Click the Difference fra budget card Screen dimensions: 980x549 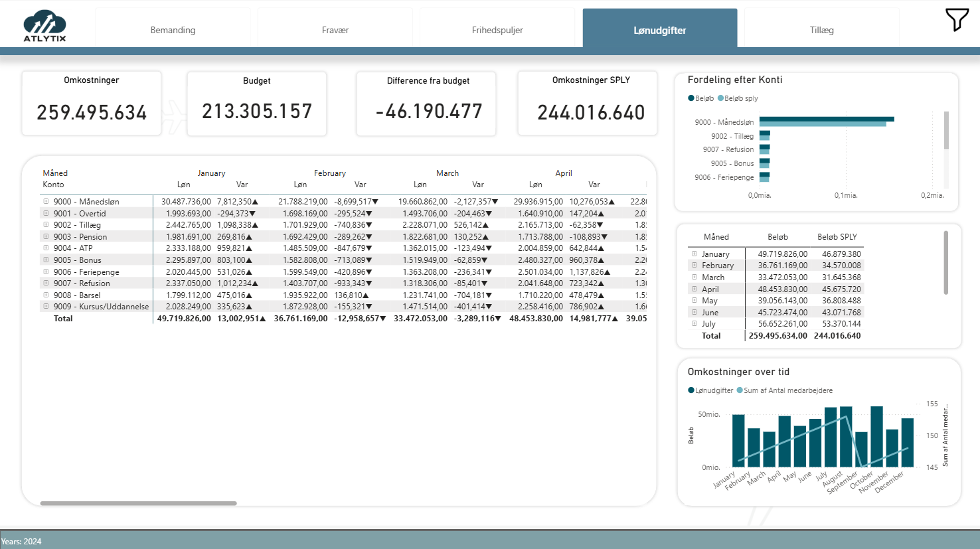(x=426, y=103)
